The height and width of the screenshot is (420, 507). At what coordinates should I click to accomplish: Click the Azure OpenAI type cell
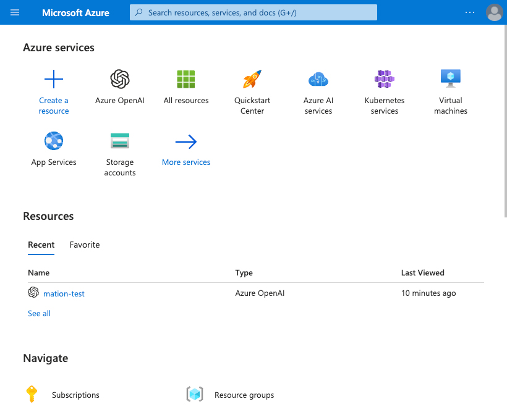[x=260, y=293]
